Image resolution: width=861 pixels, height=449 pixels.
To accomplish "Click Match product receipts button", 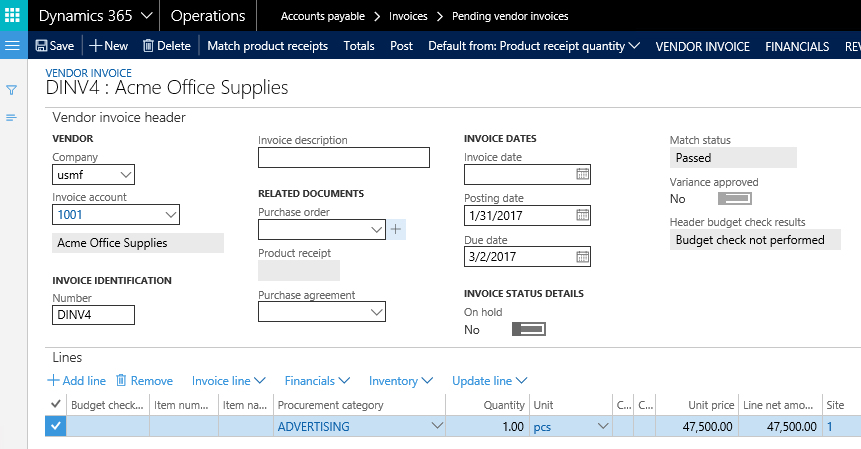I will point(267,46).
